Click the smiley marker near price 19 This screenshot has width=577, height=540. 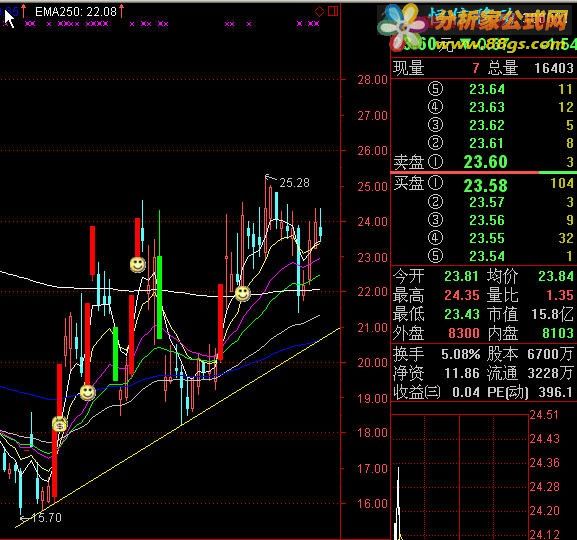click(x=88, y=392)
